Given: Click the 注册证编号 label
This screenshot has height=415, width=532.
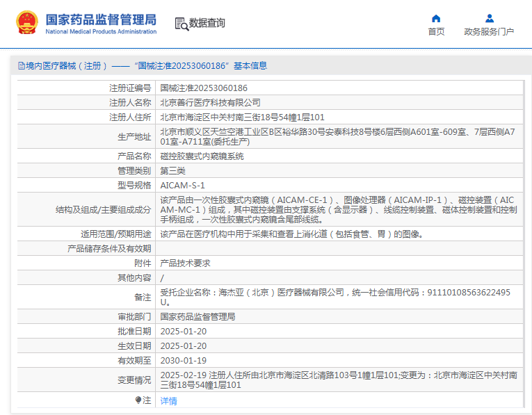Looking at the screenshot, I should [x=130, y=88].
